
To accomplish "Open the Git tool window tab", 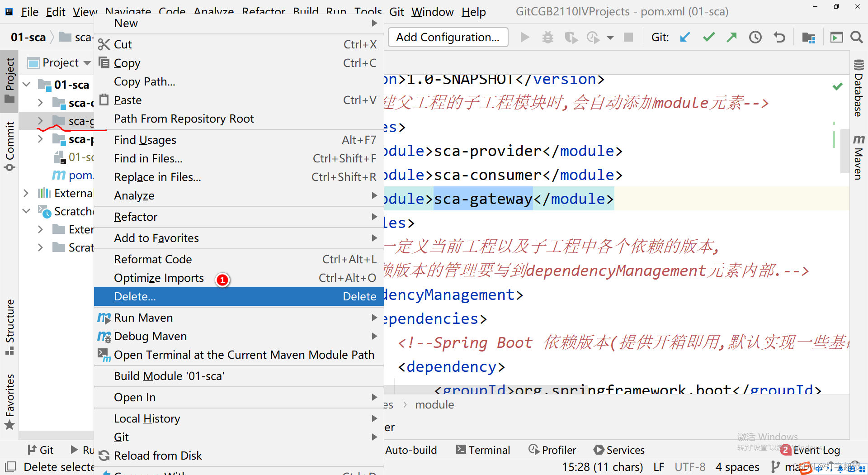I will 40,450.
